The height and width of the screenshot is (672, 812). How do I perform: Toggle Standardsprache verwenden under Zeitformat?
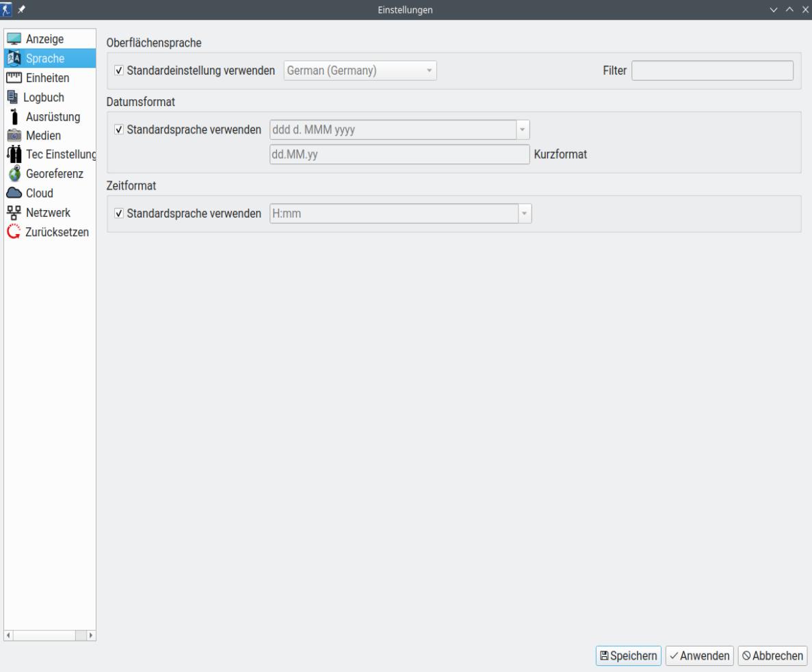point(120,214)
